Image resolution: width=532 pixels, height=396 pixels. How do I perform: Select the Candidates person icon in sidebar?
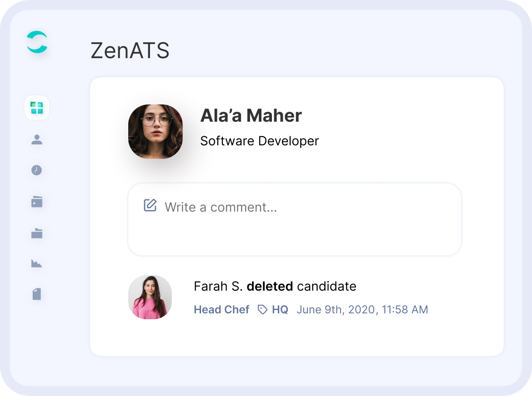pyautogui.click(x=36, y=139)
